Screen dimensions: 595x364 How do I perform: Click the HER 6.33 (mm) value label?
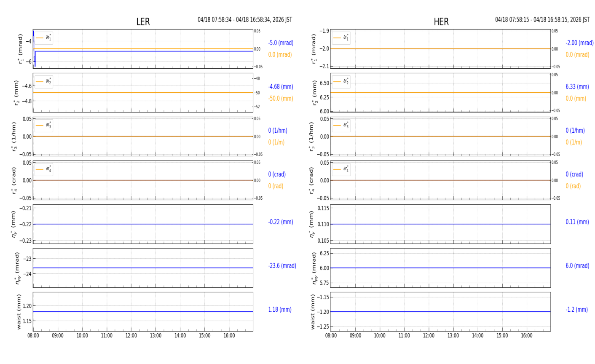(x=577, y=87)
